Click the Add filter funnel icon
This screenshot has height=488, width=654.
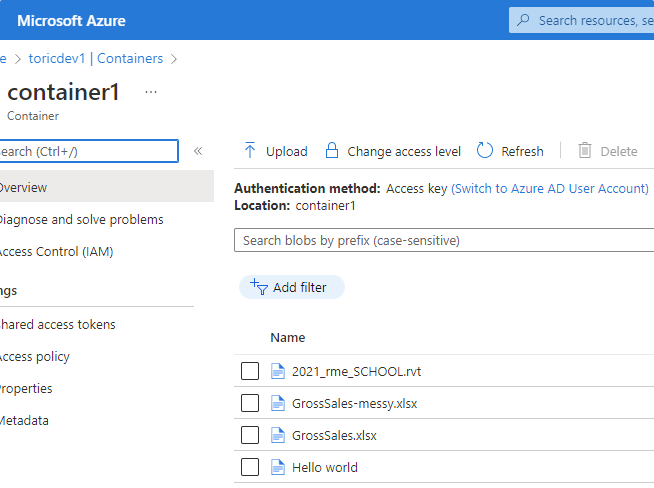(259, 287)
